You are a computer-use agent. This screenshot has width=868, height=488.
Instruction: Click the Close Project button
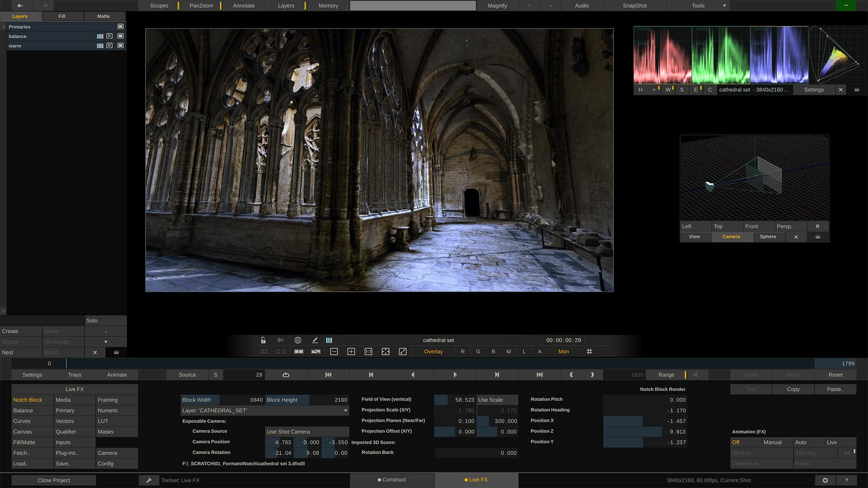click(53, 480)
